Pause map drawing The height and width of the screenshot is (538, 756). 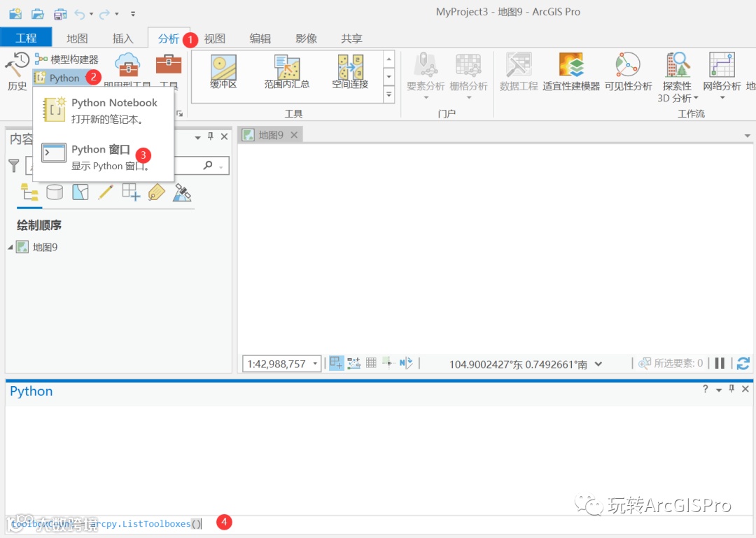pyautogui.click(x=720, y=363)
